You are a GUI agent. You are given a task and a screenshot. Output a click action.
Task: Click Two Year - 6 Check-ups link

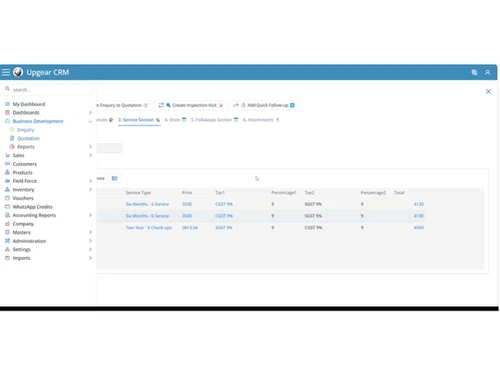[149, 228]
